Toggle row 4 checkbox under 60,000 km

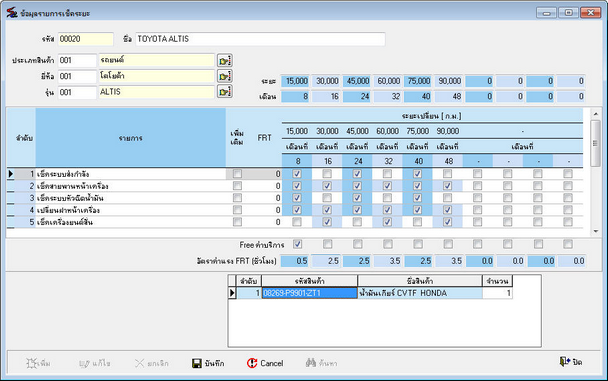387,210
